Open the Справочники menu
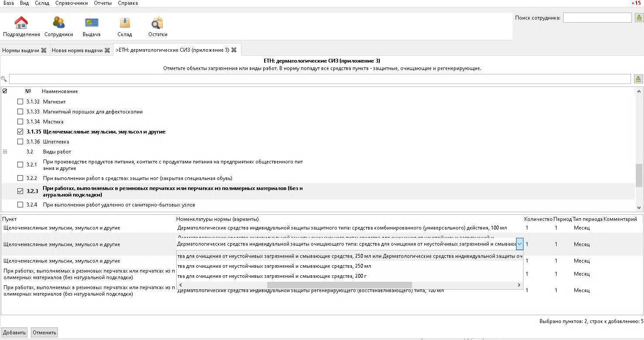Screen dimensions: 644x340 [x=71, y=3]
